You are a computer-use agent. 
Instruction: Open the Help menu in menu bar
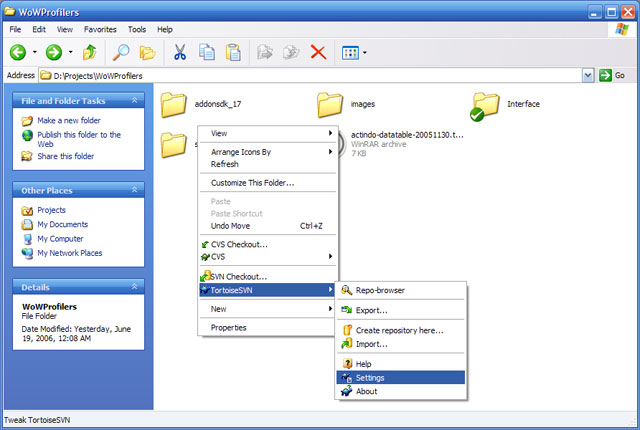pos(164,29)
